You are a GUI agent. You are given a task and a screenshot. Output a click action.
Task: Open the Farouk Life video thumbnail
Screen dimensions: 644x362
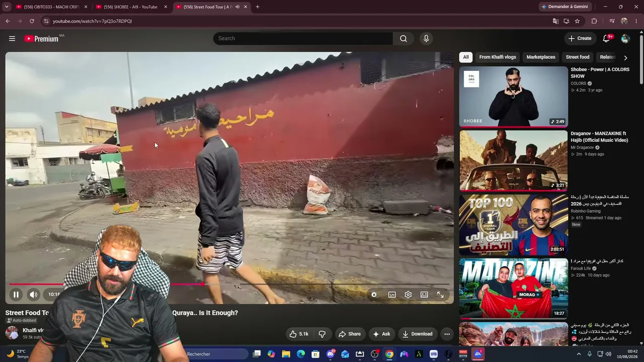tap(513, 288)
